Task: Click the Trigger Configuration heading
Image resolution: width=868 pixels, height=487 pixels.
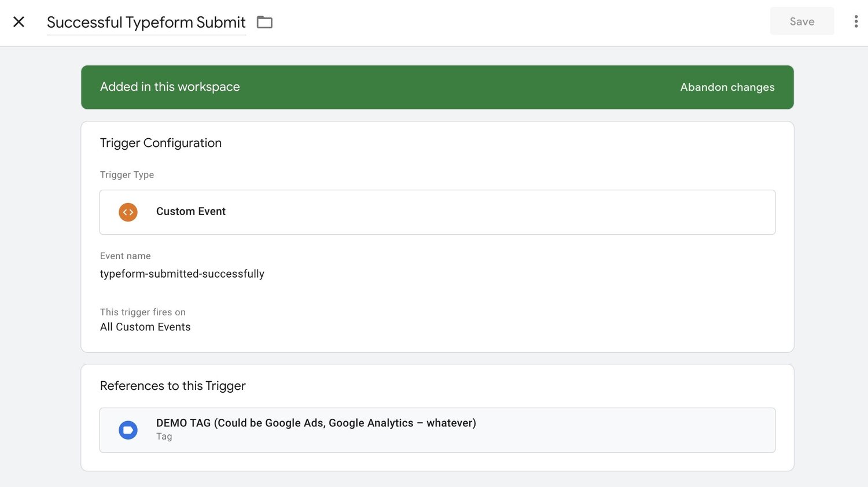Action: click(x=161, y=143)
